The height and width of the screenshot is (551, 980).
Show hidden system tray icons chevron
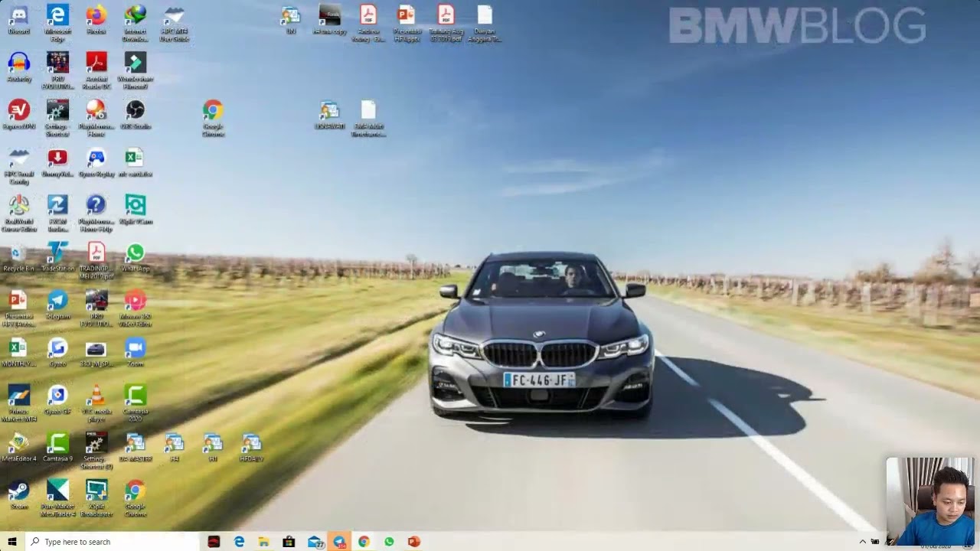pos(862,542)
